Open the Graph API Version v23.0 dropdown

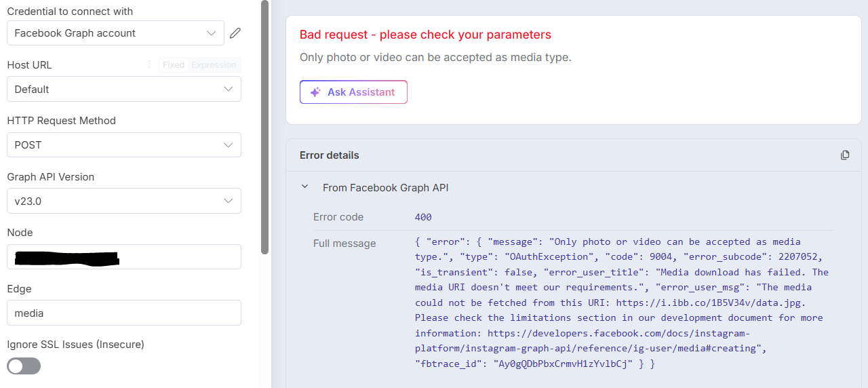click(x=124, y=201)
